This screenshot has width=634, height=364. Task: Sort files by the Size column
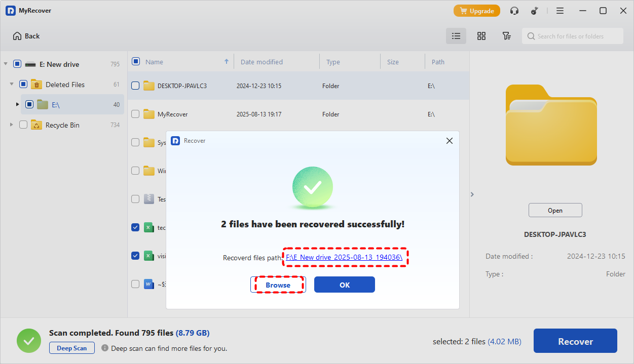[393, 62]
